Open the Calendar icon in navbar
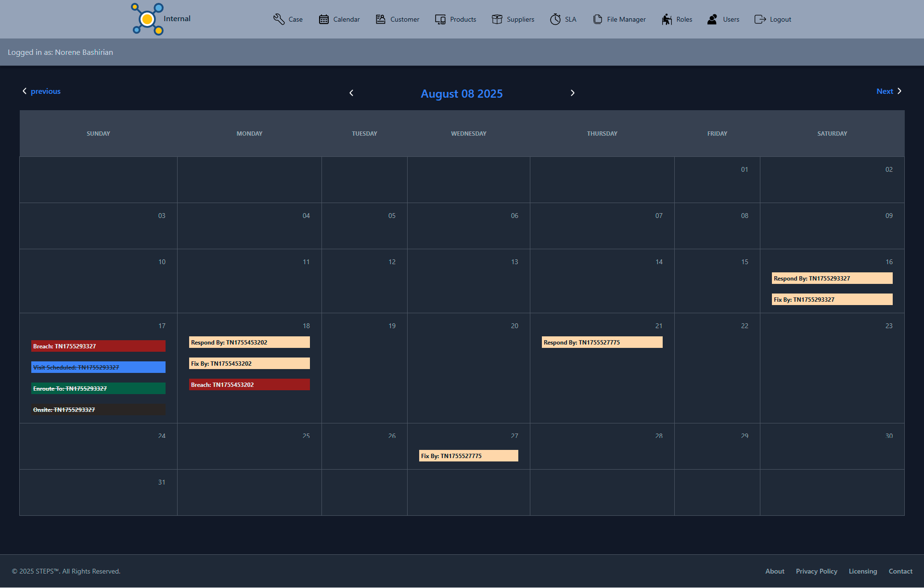924x588 pixels. (x=324, y=19)
